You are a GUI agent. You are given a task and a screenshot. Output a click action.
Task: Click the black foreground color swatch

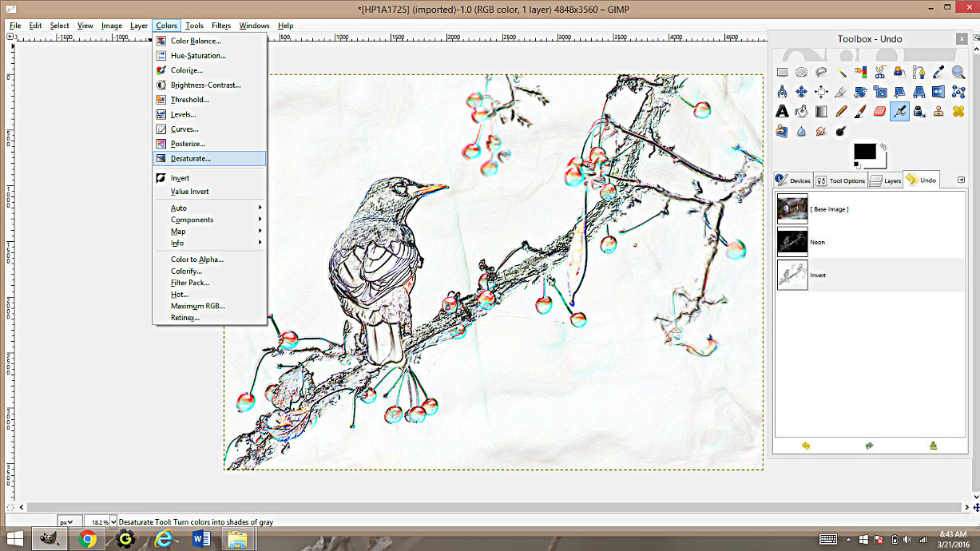coord(864,151)
